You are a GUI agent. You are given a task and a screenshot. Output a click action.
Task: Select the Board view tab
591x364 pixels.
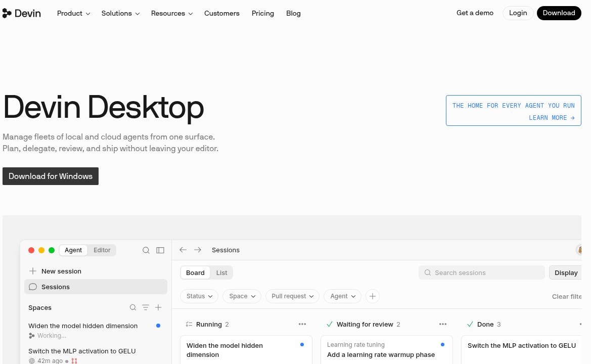[x=195, y=273]
